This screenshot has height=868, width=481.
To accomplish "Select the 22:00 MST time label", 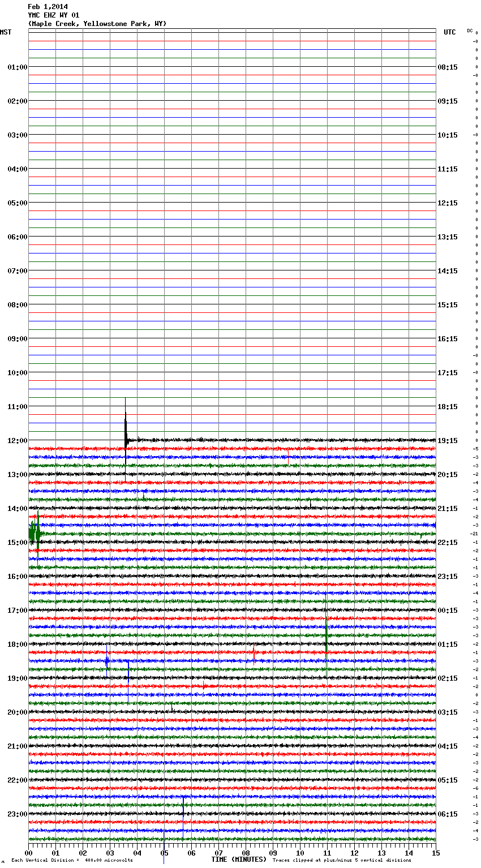I will click(18, 780).
